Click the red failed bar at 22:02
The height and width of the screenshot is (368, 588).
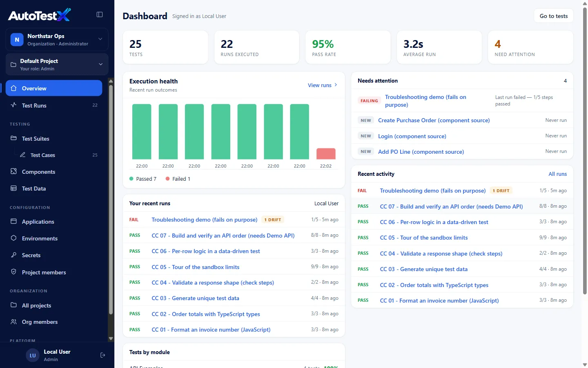[326, 154]
